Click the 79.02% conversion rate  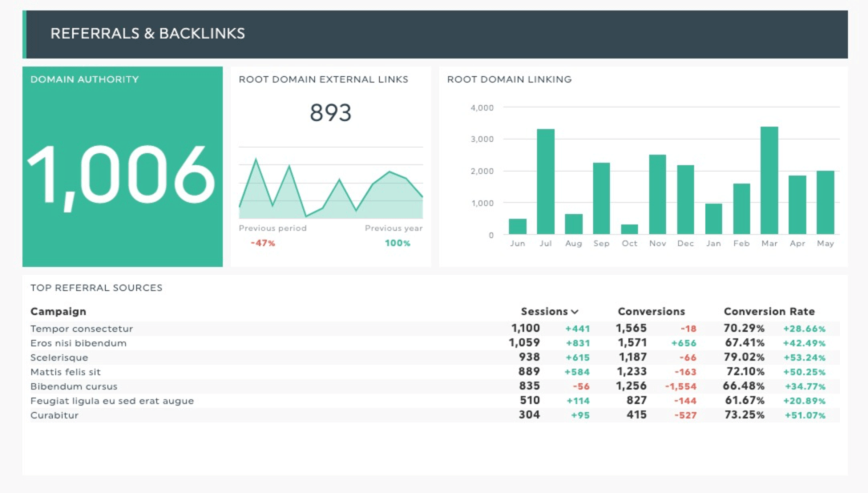pyautogui.click(x=745, y=358)
